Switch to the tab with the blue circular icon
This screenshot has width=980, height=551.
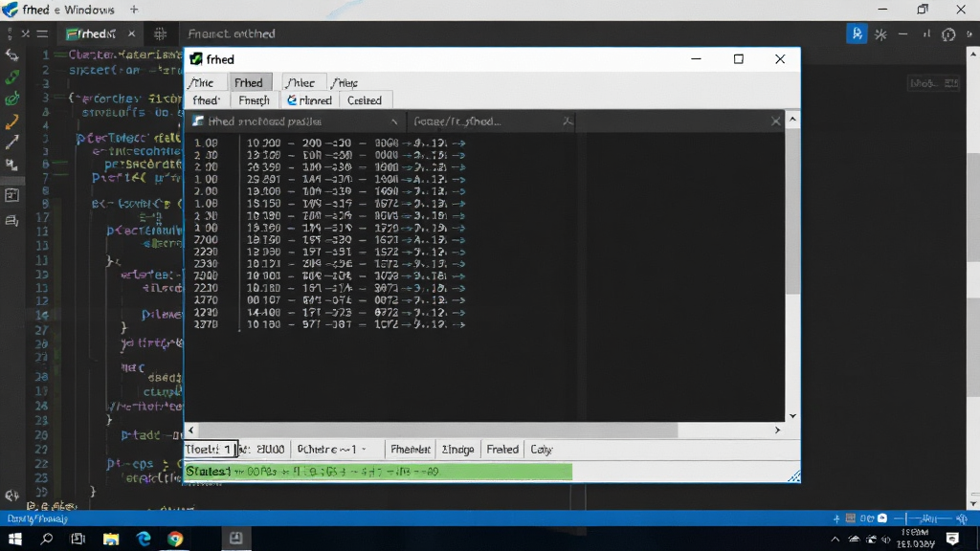tap(309, 99)
